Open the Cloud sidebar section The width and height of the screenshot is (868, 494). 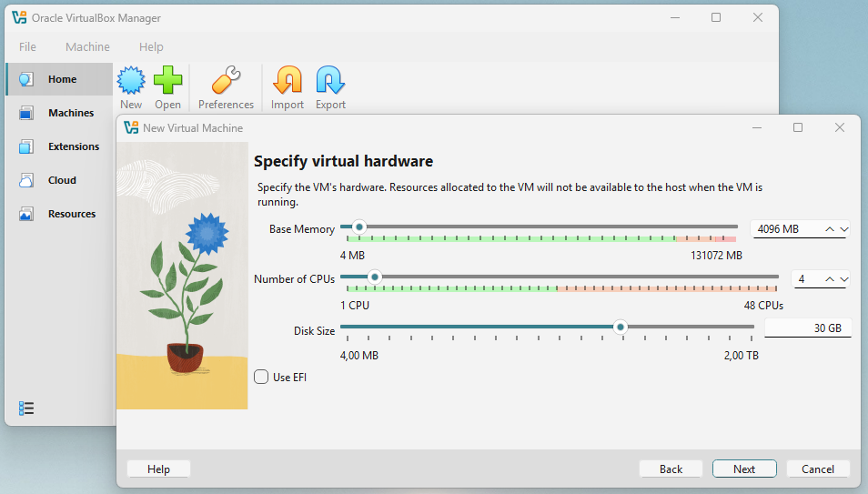click(59, 180)
